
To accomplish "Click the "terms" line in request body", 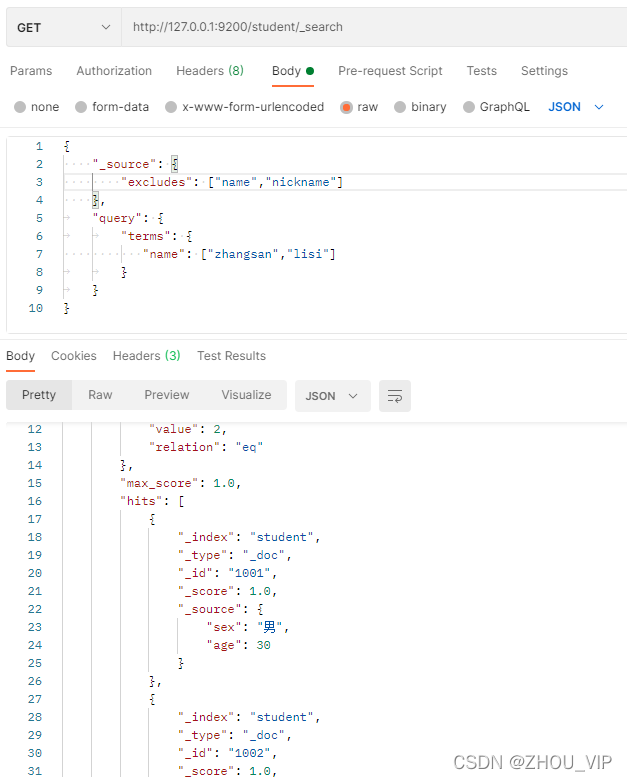I will click(157, 236).
